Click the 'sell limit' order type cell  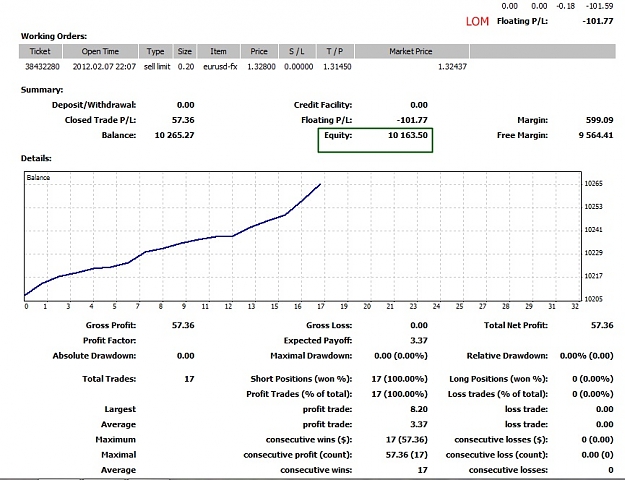(x=157, y=67)
